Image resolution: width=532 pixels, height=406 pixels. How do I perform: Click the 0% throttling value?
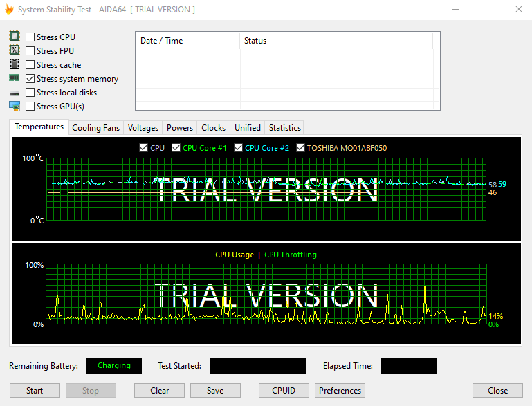pyautogui.click(x=494, y=324)
